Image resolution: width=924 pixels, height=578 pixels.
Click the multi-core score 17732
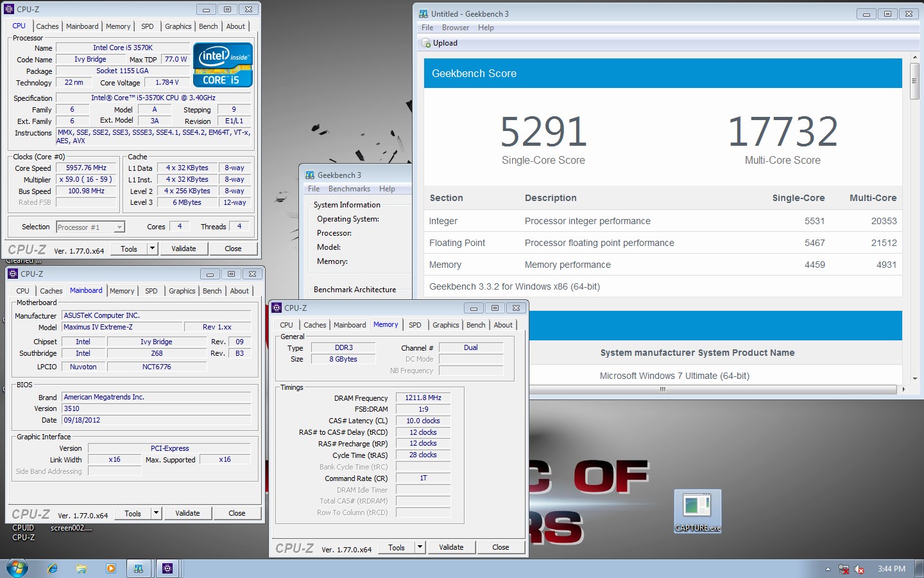point(783,131)
